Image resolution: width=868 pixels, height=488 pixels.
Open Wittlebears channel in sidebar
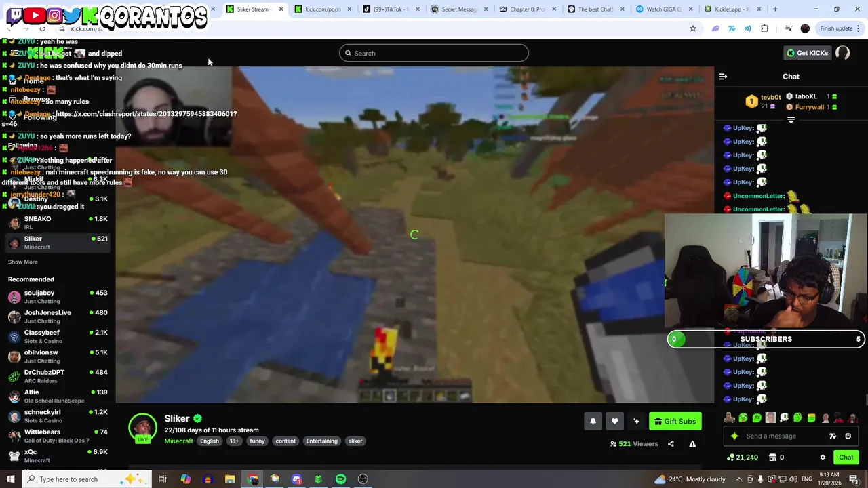58,436
